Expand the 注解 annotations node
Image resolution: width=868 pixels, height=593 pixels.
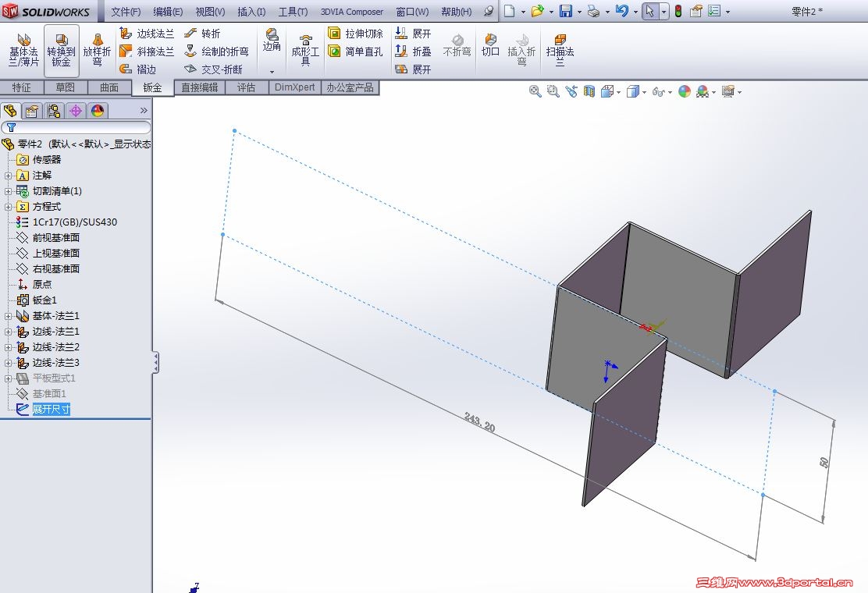click(8, 176)
